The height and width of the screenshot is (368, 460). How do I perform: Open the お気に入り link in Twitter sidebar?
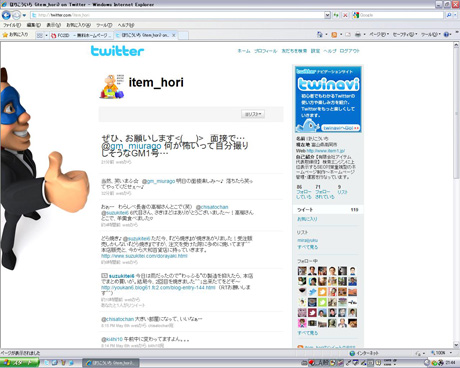pyautogui.click(x=307, y=219)
